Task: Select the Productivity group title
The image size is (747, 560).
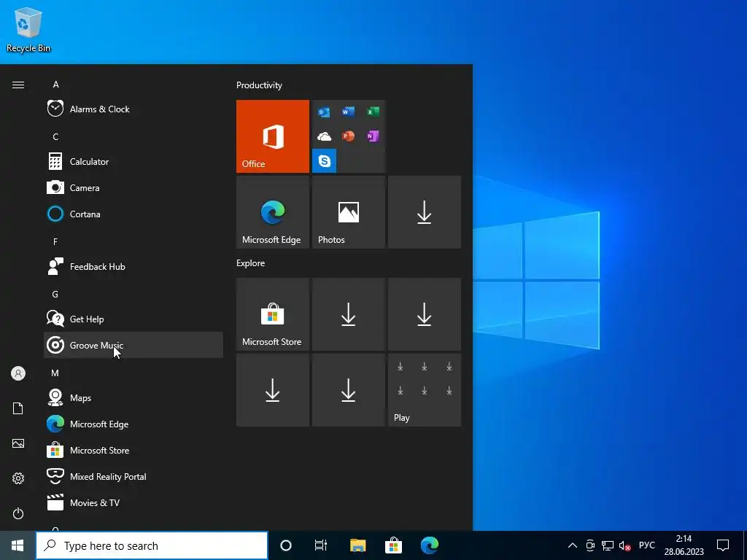Action: click(x=259, y=85)
